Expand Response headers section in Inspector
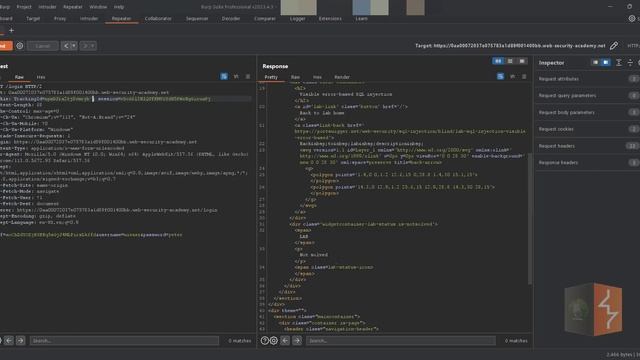 point(588,162)
